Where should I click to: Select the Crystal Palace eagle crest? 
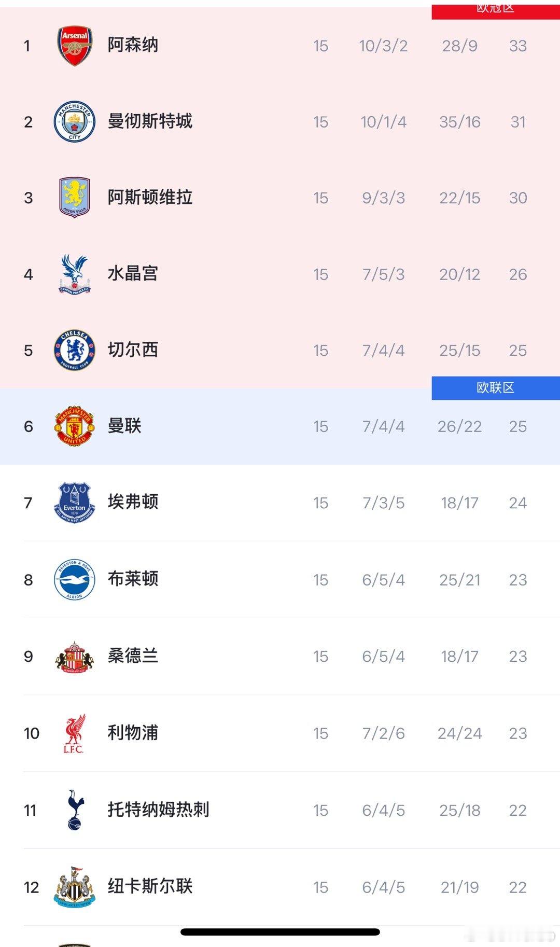(x=75, y=274)
